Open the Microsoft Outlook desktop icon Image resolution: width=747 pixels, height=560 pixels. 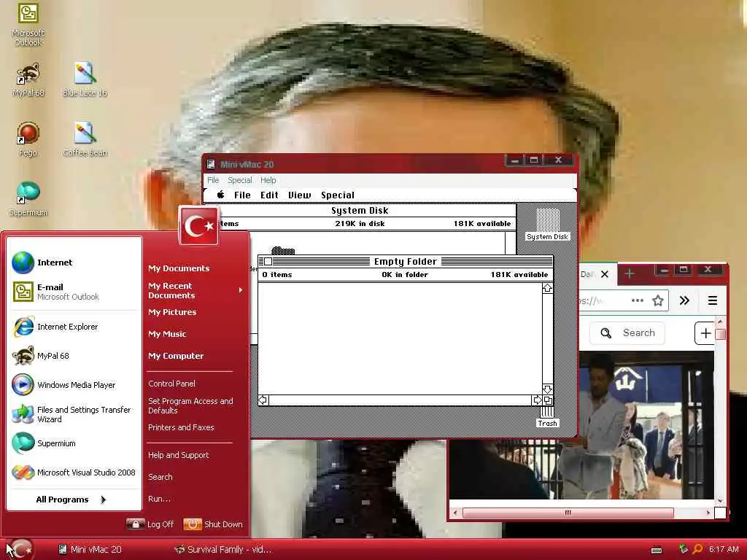pyautogui.click(x=28, y=24)
